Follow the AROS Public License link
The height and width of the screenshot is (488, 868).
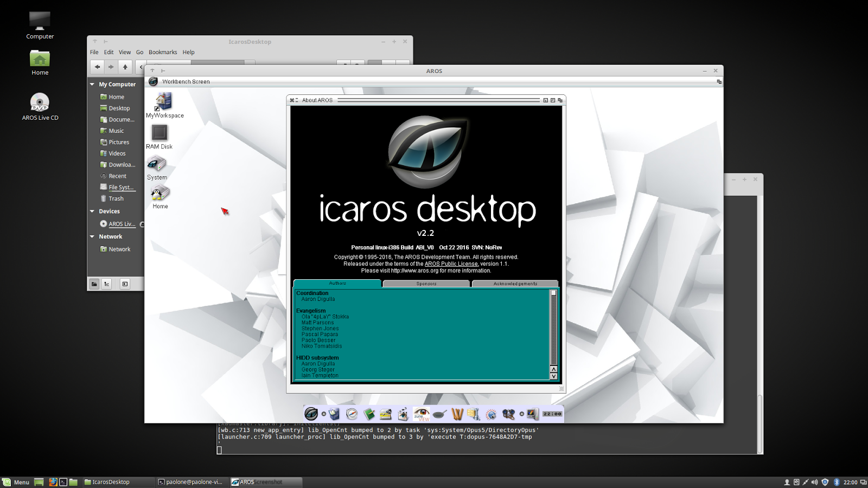pos(451,264)
